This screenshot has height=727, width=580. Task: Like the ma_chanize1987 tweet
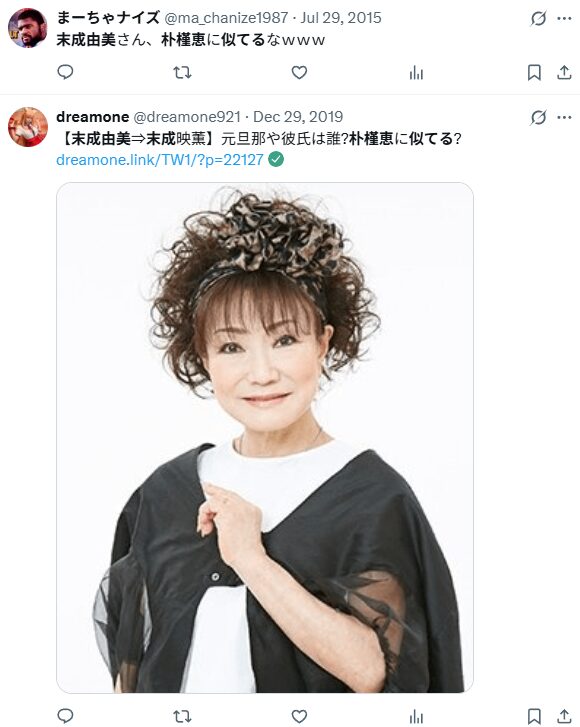(x=299, y=72)
